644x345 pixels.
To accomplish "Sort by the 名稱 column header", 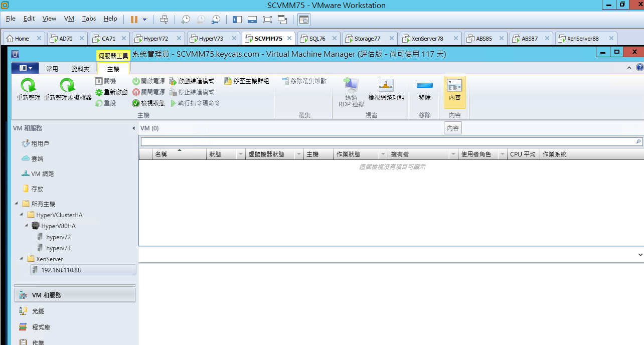I will (x=179, y=154).
